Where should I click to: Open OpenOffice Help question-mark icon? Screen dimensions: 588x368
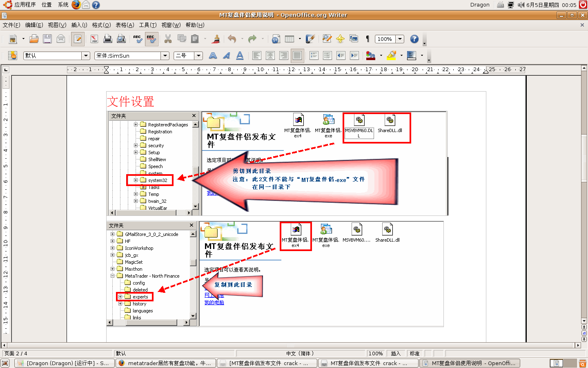pyautogui.click(x=414, y=39)
